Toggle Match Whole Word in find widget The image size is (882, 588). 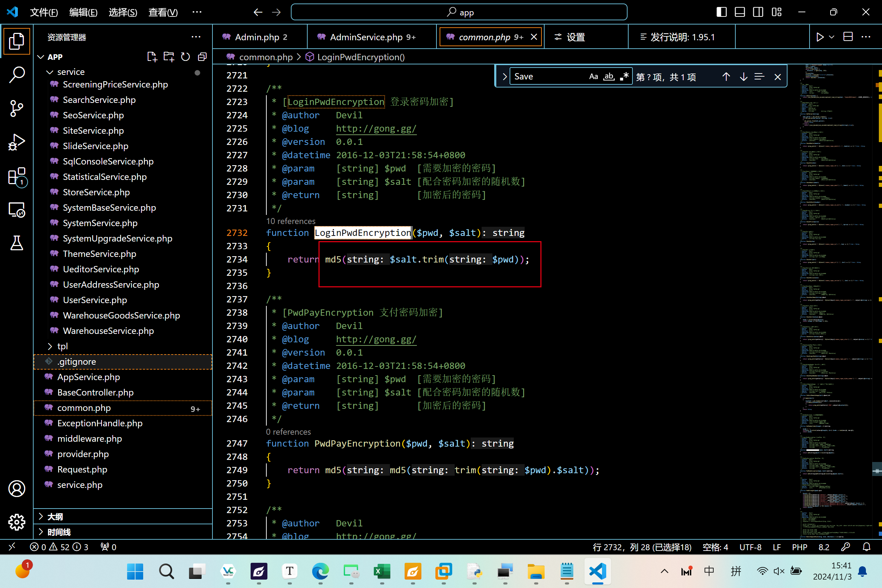609,77
